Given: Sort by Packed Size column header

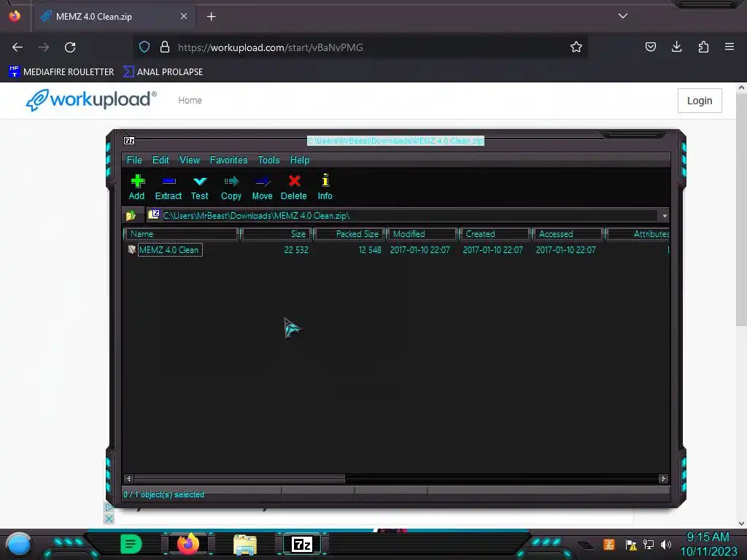Looking at the screenshot, I should (349, 234).
